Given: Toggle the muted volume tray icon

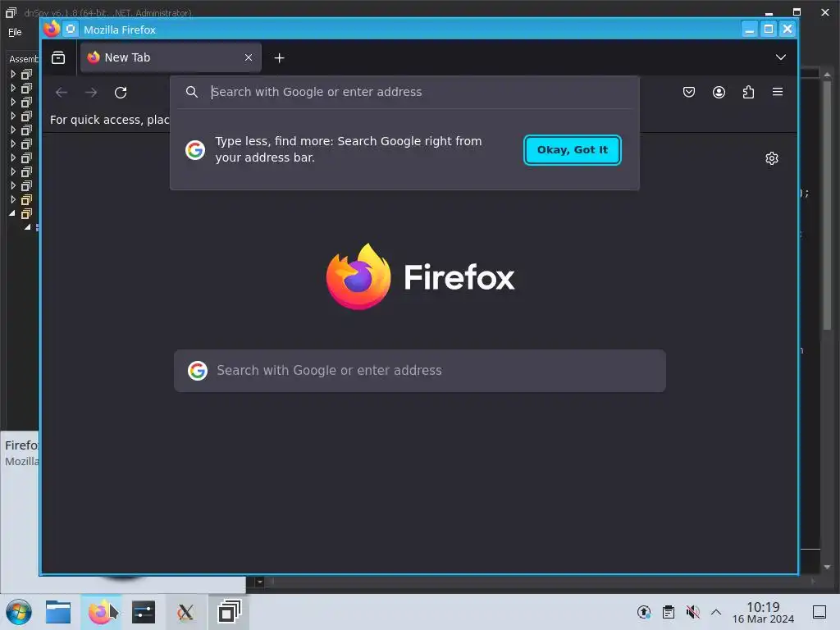Looking at the screenshot, I should [692, 612].
